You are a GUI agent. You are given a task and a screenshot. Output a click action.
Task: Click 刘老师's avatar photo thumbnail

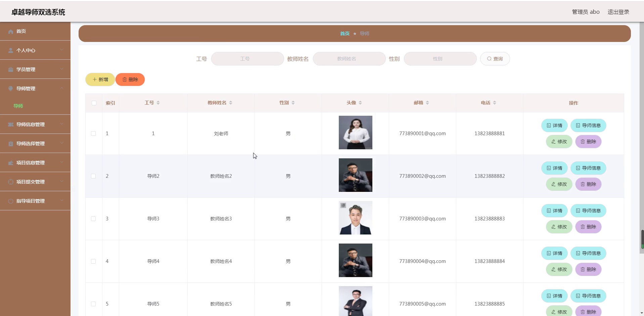click(x=356, y=133)
